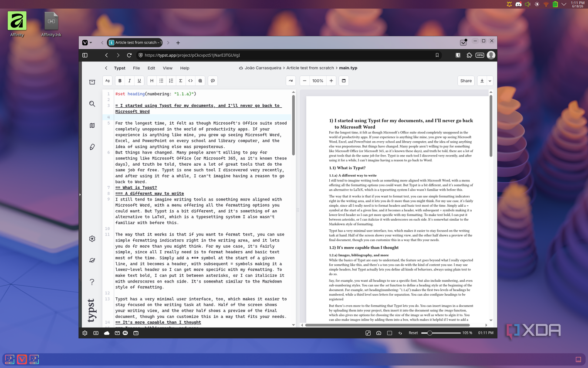Open the font picker Ag button

point(108,81)
